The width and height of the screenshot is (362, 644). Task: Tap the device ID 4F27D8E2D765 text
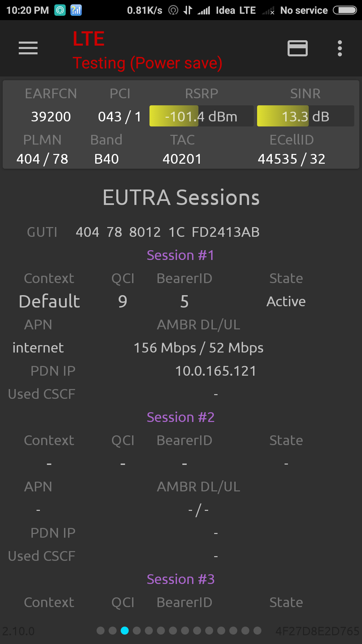point(317,631)
